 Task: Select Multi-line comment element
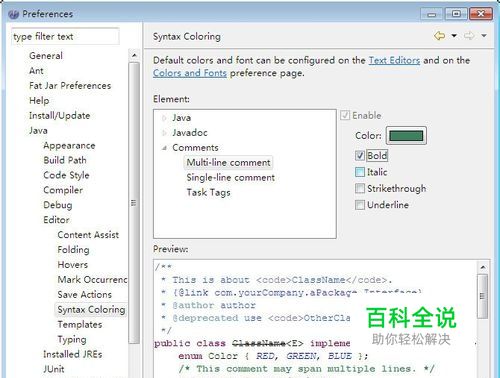(228, 163)
